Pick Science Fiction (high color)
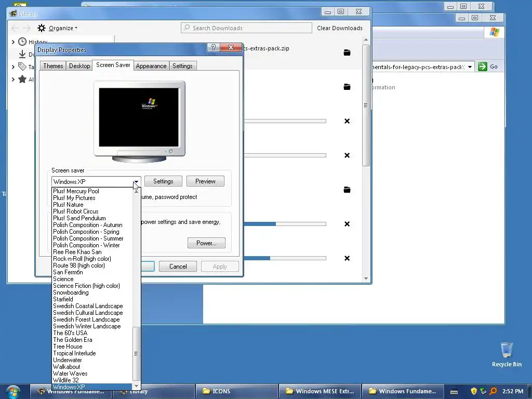 [x=91, y=286]
